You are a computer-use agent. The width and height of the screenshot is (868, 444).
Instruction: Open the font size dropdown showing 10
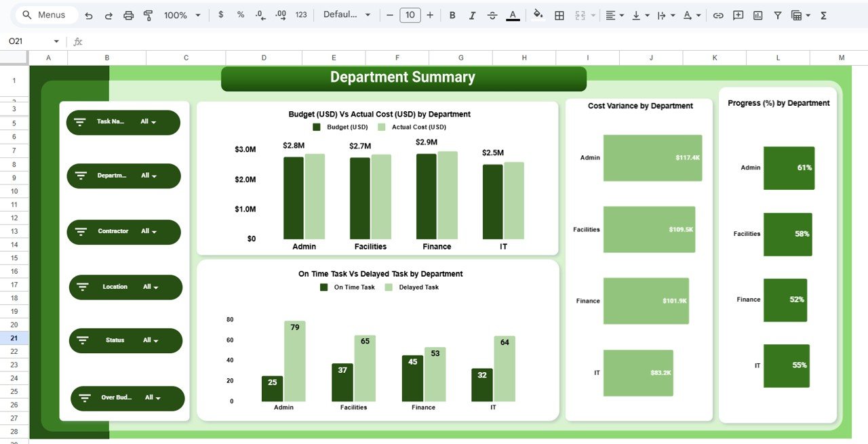click(410, 14)
